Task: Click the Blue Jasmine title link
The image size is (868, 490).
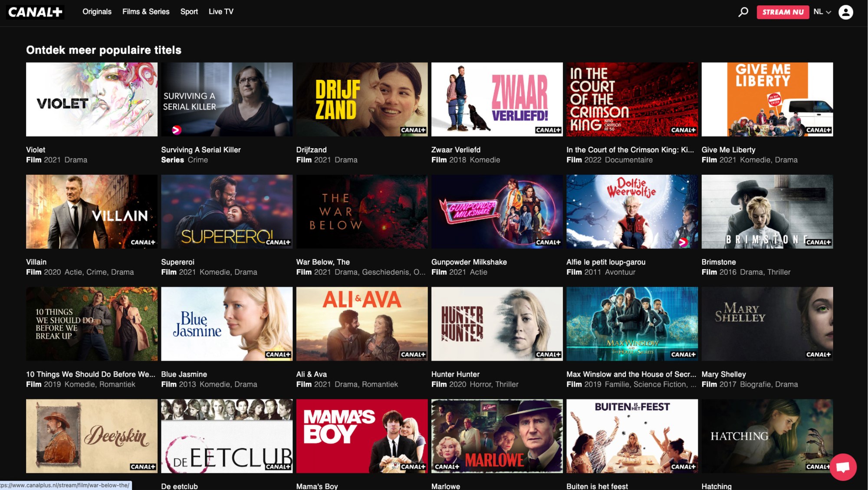Action: click(184, 374)
